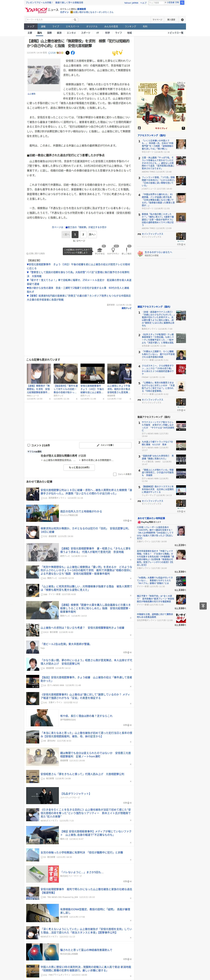Select スポーツ category in sub-navigation

tap(86, 33)
